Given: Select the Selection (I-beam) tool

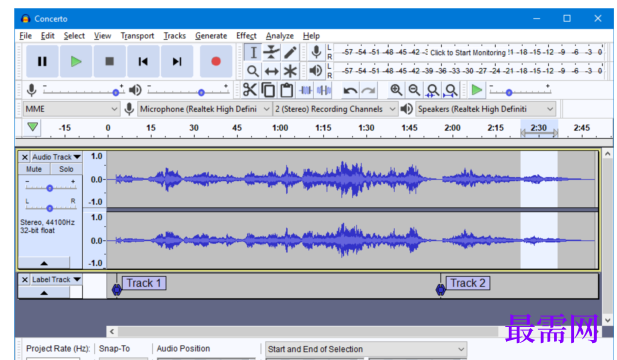Looking at the screenshot, I should pos(253,52).
